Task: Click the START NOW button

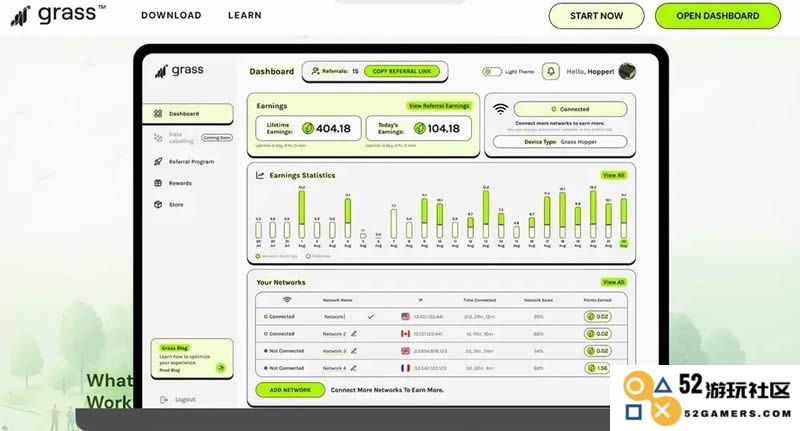Action: (596, 16)
